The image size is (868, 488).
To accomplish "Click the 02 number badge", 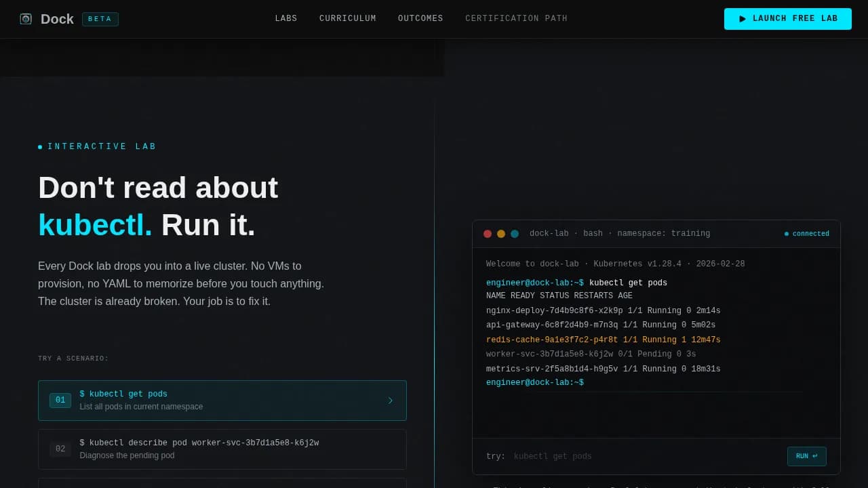I will (60, 449).
